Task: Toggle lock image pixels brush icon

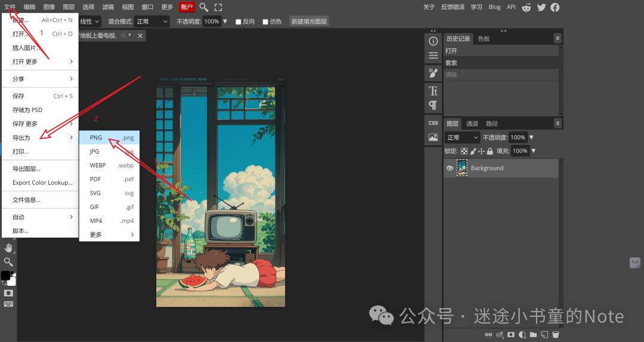Action: pyautogui.click(x=473, y=151)
